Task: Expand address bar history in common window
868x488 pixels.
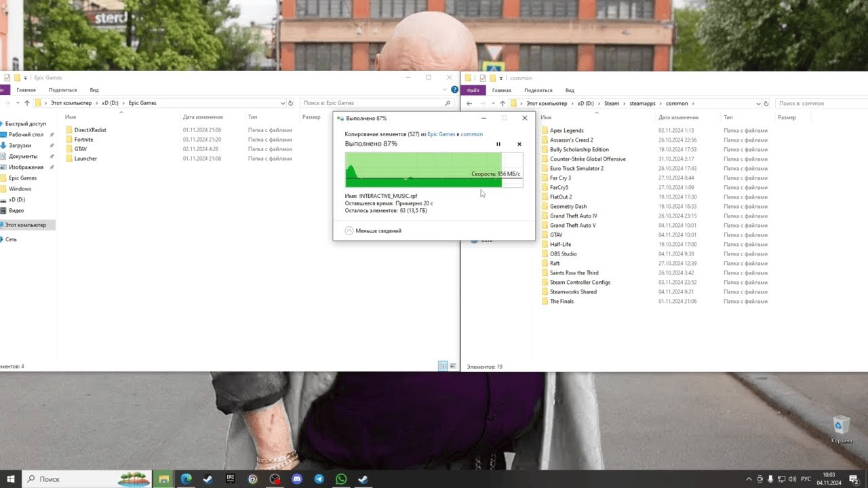Action: [x=758, y=104]
